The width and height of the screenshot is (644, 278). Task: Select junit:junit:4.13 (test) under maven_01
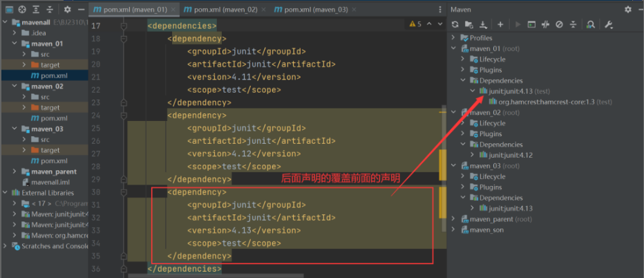point(515,91)
